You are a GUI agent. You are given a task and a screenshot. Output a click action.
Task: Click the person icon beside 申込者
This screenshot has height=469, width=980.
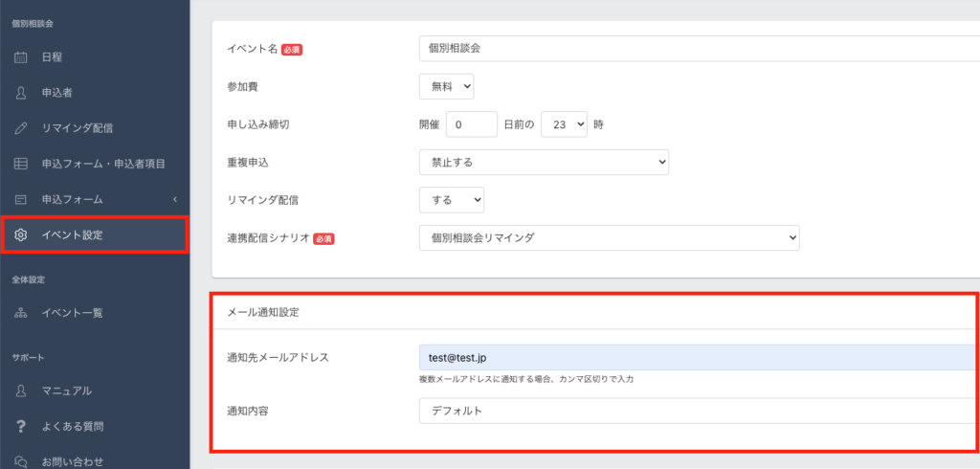click(x=21, y=93)
